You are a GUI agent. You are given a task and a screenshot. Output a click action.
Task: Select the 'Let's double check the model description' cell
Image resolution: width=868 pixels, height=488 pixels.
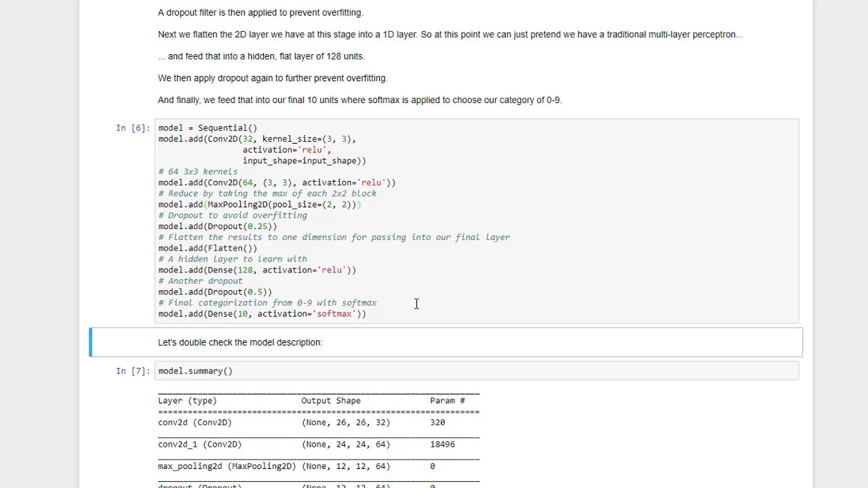(240, 342)
